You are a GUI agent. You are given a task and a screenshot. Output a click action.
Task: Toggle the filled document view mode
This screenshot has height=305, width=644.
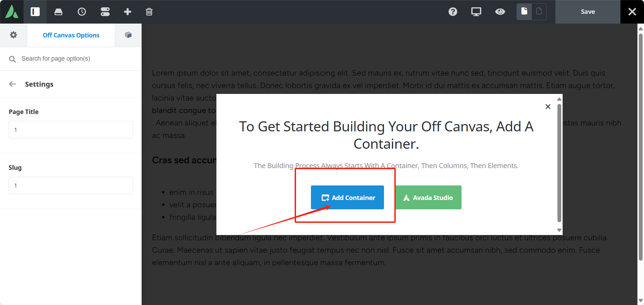pyautogui.click(x=524, y=11)
